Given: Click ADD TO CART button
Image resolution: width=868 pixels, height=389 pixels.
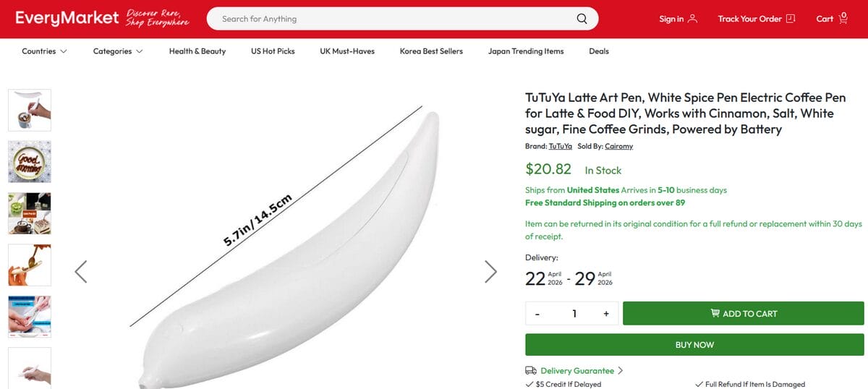Looking at the screenshot, I should 743,314.
